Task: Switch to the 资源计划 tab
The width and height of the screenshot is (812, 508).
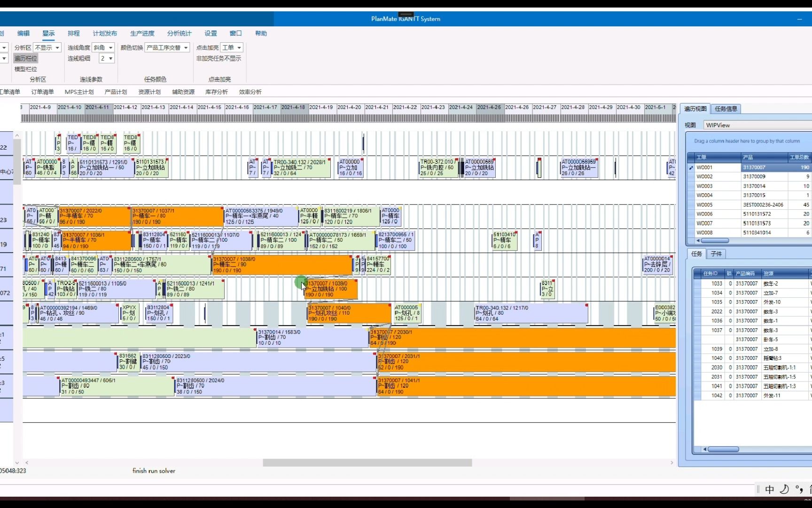Action: pyautogui.click(x=149, y=92)
